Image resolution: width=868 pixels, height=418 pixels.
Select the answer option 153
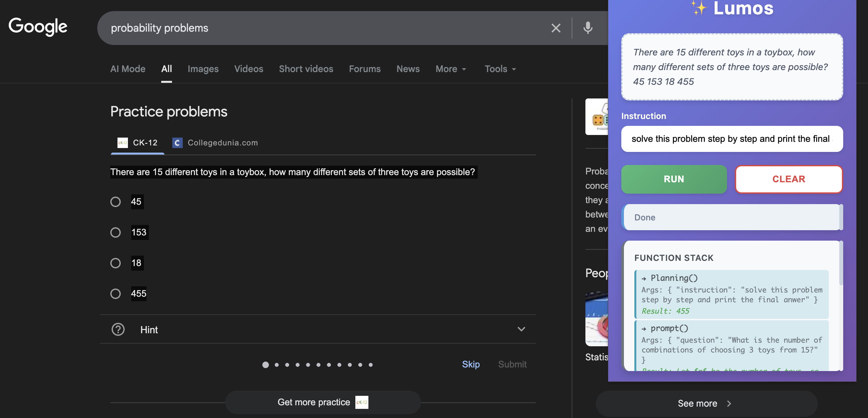click(x=116, y=232)
